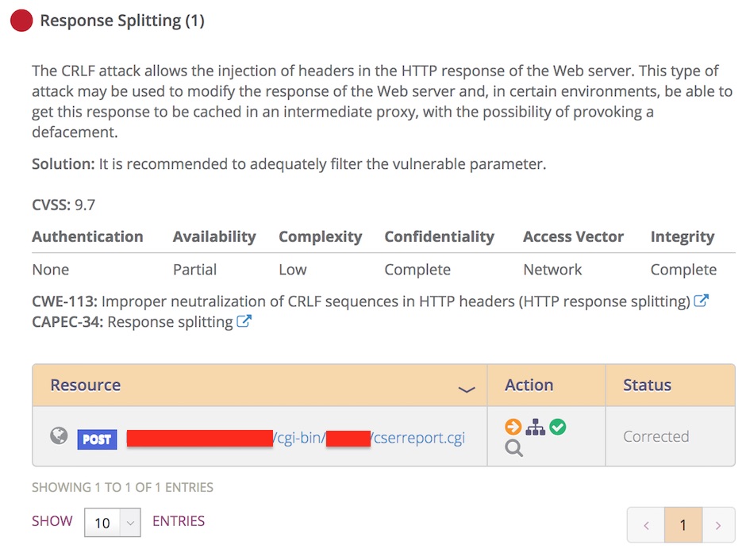Click the red severity indicator circle
Viewport: 746px width, 560px height.
[21, 21]
